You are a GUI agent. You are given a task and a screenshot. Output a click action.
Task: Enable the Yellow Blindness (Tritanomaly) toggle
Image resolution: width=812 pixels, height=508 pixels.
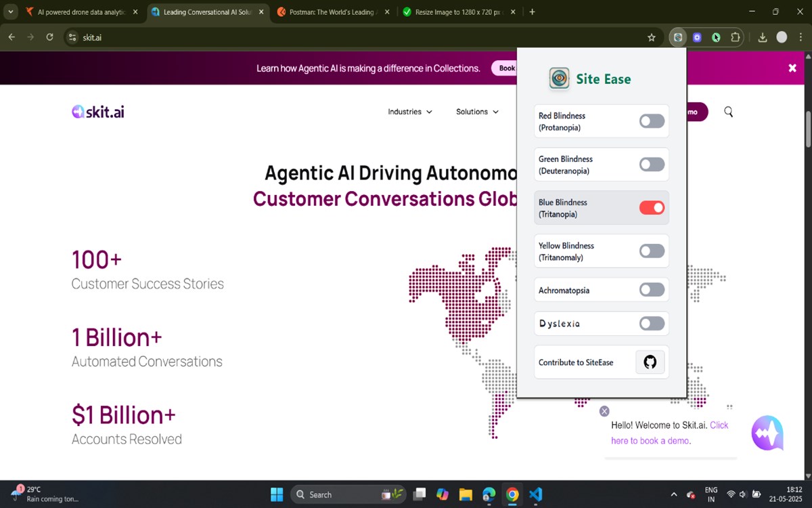click(652, 251)
